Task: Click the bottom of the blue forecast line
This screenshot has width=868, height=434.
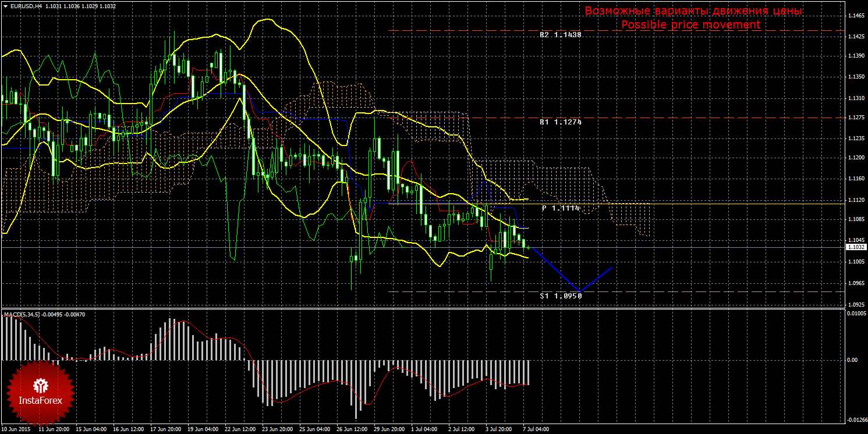Action: pos(579,290)
